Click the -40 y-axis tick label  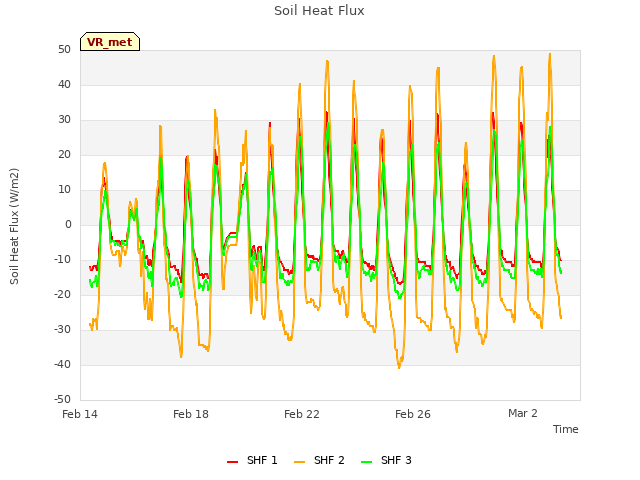pyautogui.click(x=63, y=364)
